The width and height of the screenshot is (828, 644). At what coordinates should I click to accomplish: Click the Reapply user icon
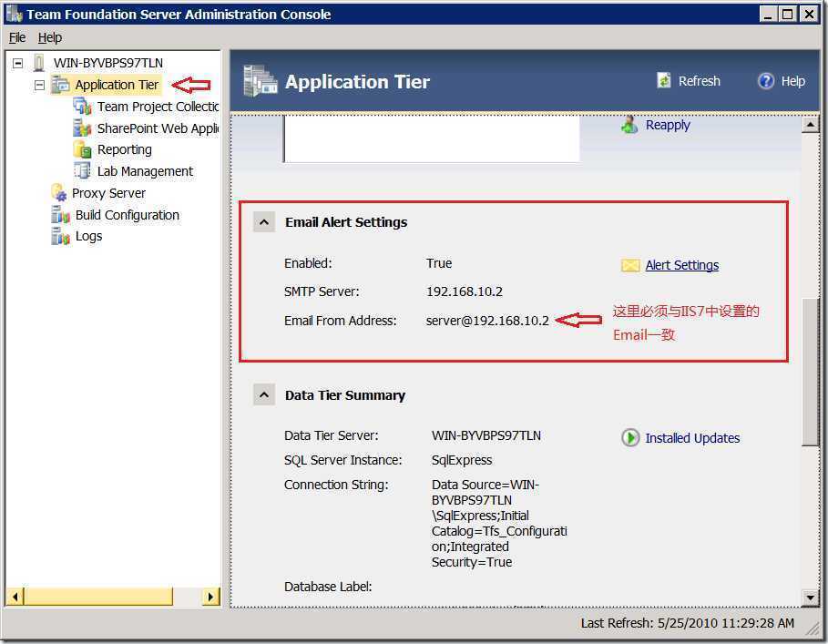point(629,125)
